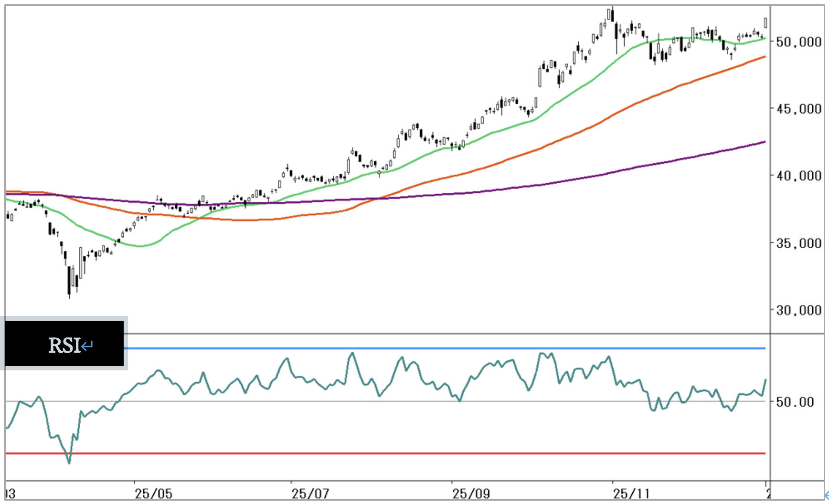The image size is (829, 504).
Task: Click the 35,000 price axis label
Action: tap(798, 243)
